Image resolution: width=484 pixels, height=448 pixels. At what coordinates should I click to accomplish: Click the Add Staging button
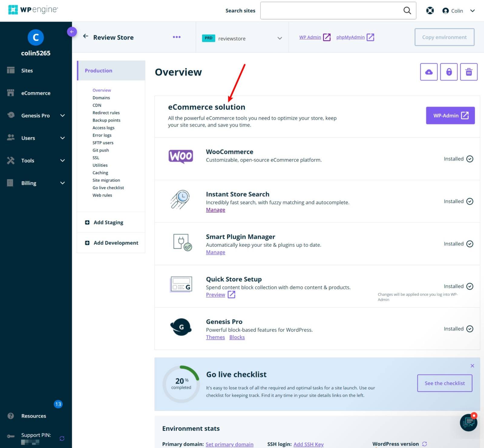pyautogui.click(x=111, y=222)
